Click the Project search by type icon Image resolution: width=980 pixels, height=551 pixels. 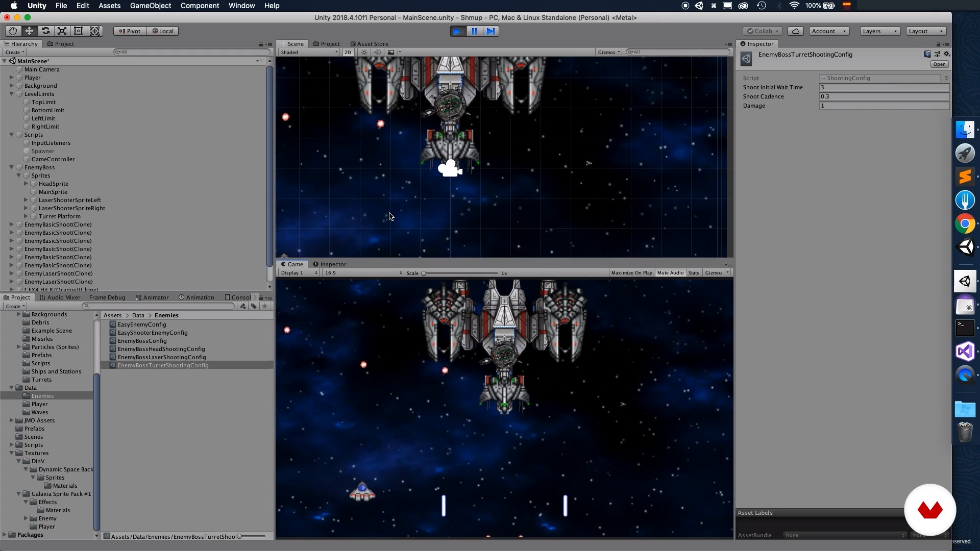(243, 306)
